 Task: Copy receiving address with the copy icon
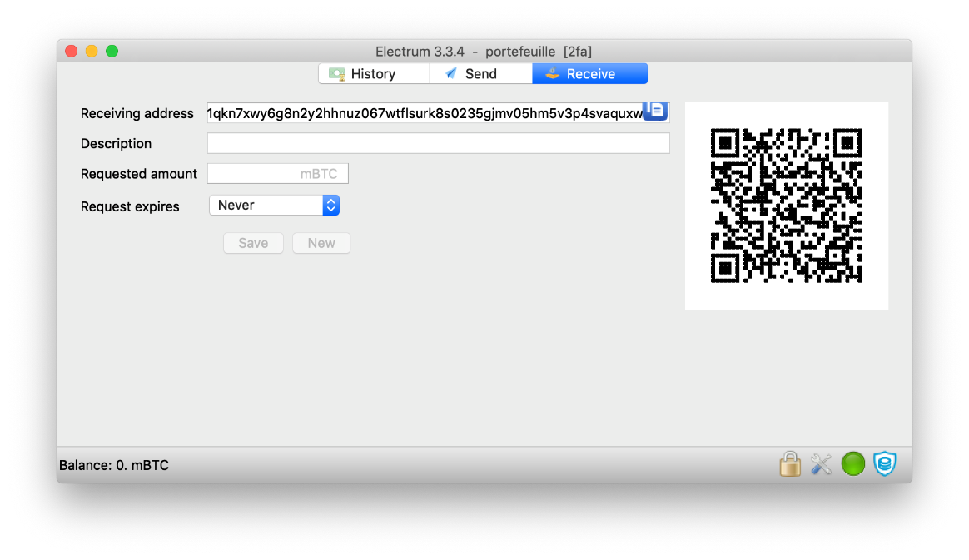[655, 112]
